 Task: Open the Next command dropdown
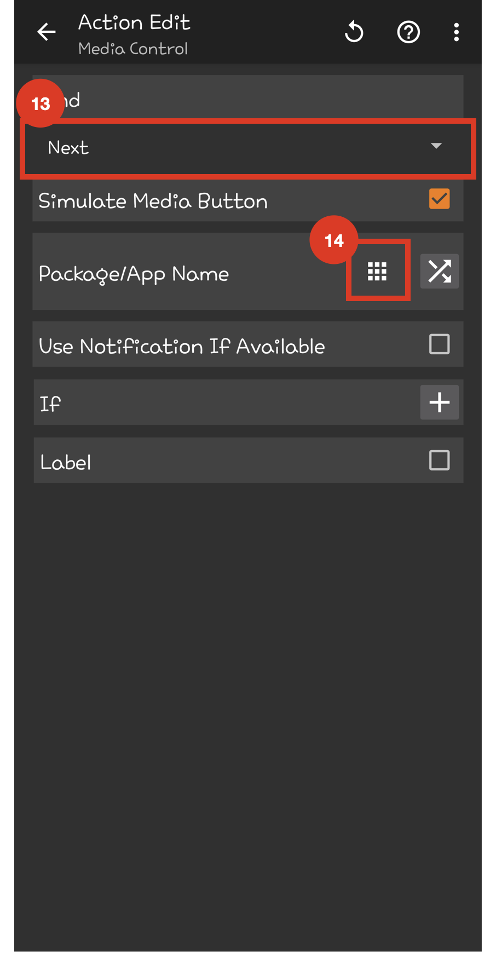pyautogui.click(x=248, y=148)
